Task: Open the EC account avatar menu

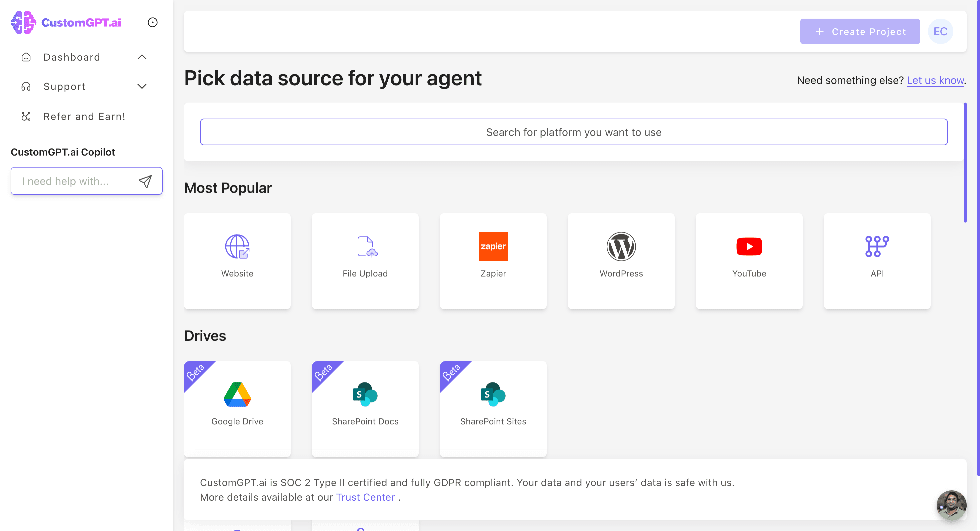Action: 940,32
